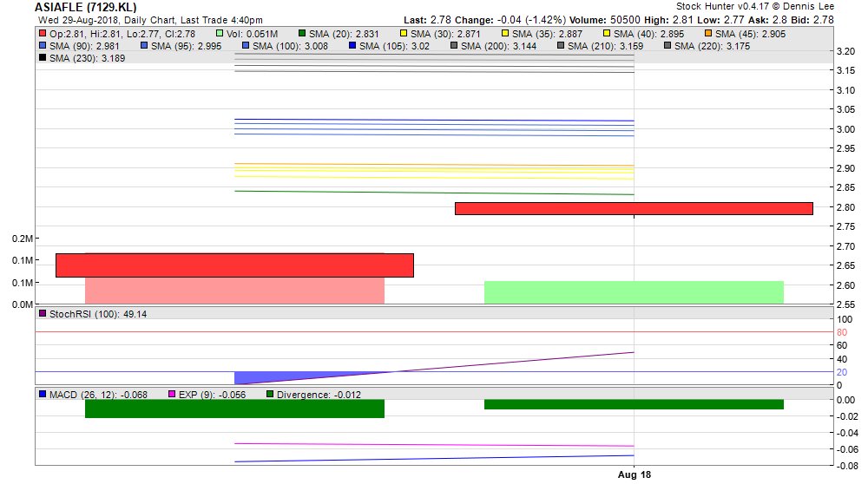The image size is (868, 484).
Task: Click the 'Low: 2.77' value
Action: [x=720, y=21]
